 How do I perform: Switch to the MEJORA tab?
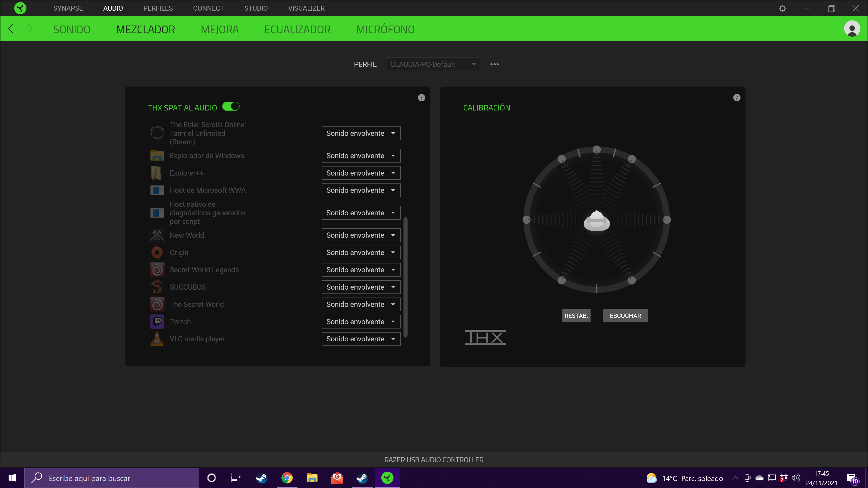tap(220, 29)
